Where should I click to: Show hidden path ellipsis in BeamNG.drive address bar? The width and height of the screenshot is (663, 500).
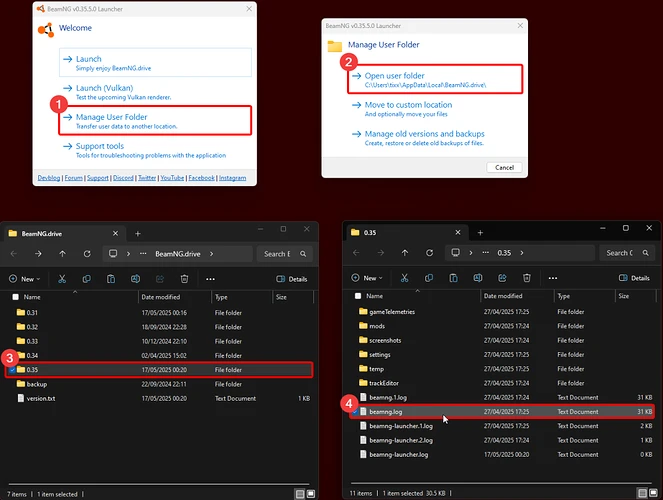coord(143,254)
